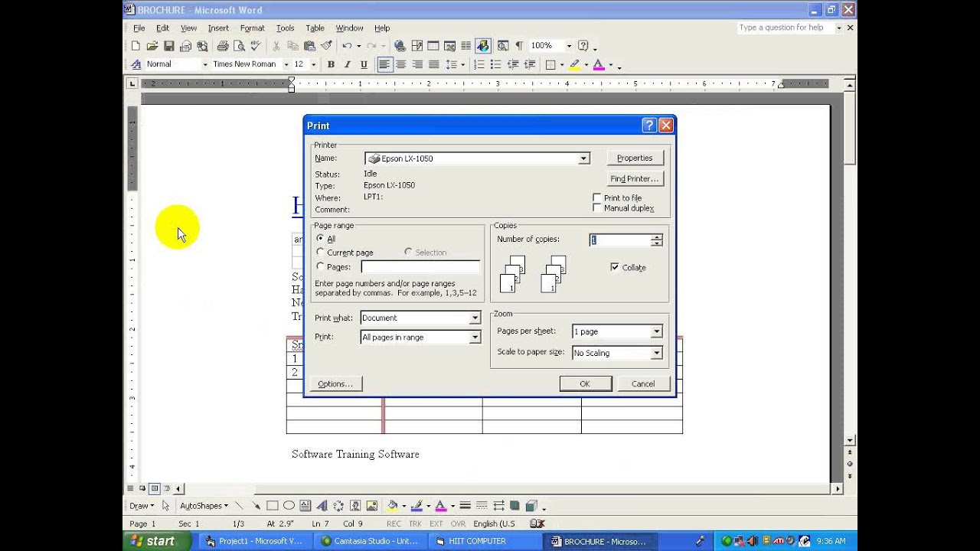Toggle the Drawing toolbar icon
Viewport: 980px width, 551px height.
(483, 46)
